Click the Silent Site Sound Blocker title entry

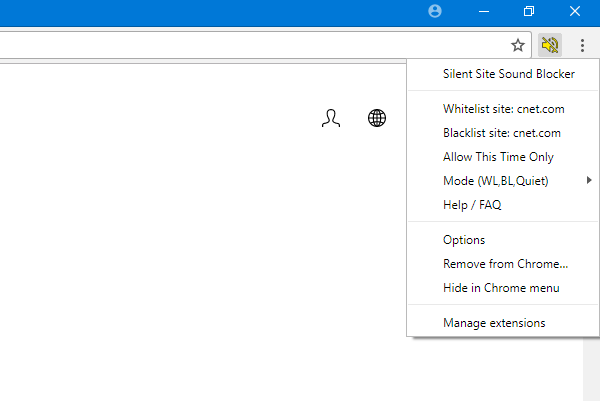point(509,74)
